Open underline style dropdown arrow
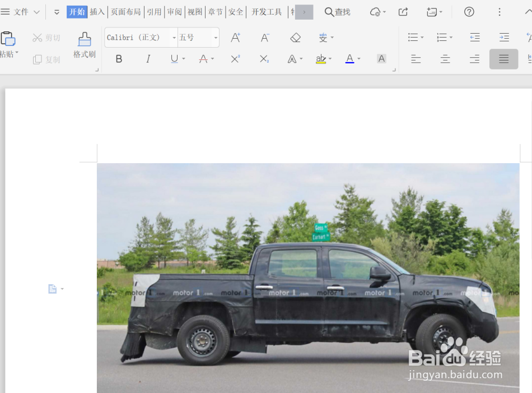 coord(184,59)
